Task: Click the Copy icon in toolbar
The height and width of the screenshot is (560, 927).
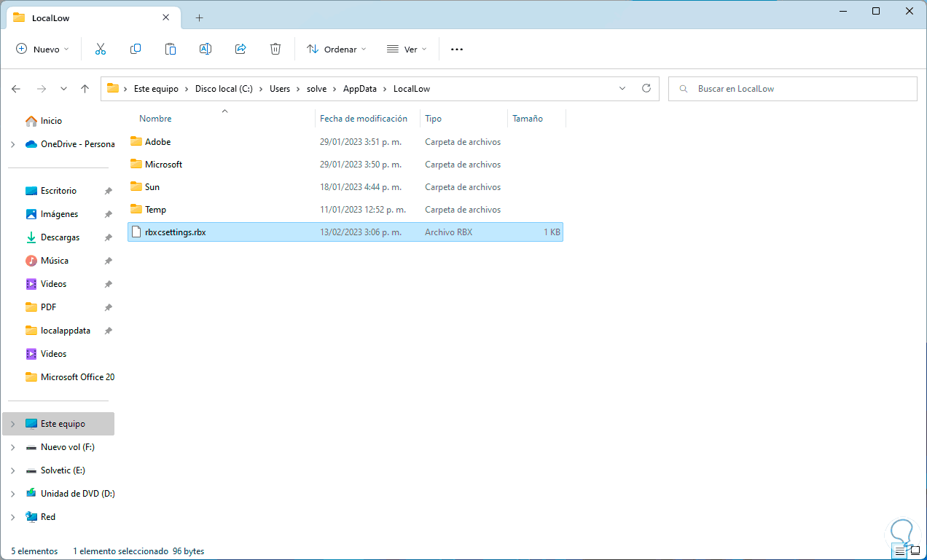Action: click(136, 49)
